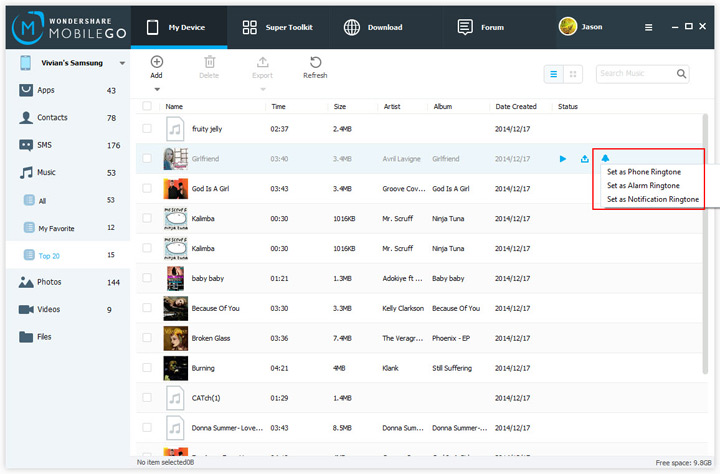The height and width of the screenshot is (474, 720).
Task: Switch to list view
Action: click(x=554, y=74)
